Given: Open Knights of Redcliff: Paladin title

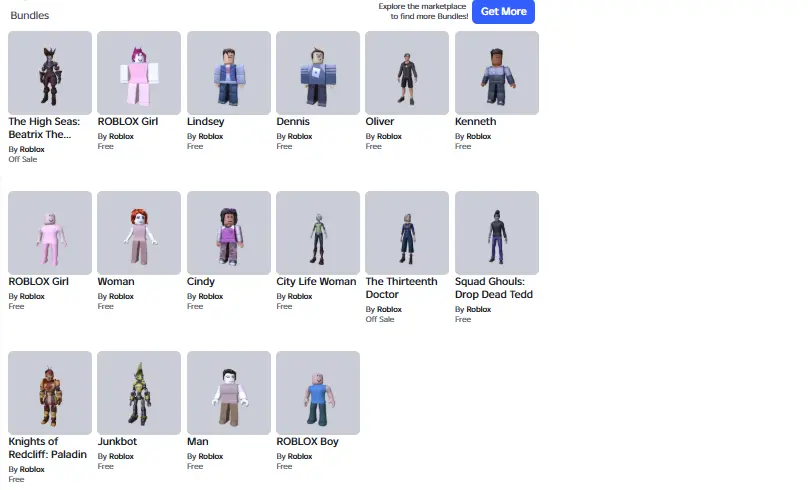Looking at the screenshot, I should click(x=47, y=448).
